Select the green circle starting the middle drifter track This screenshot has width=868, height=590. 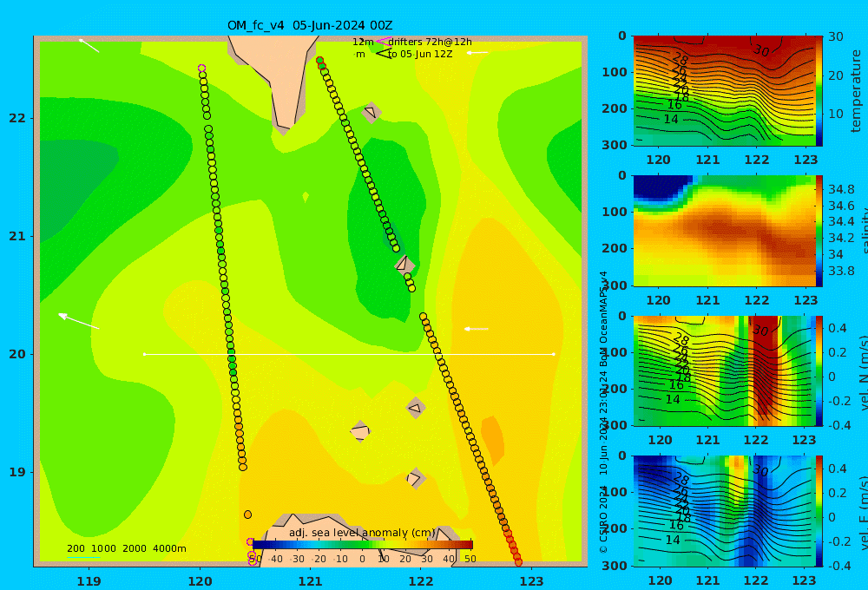(x=319, y=61)
